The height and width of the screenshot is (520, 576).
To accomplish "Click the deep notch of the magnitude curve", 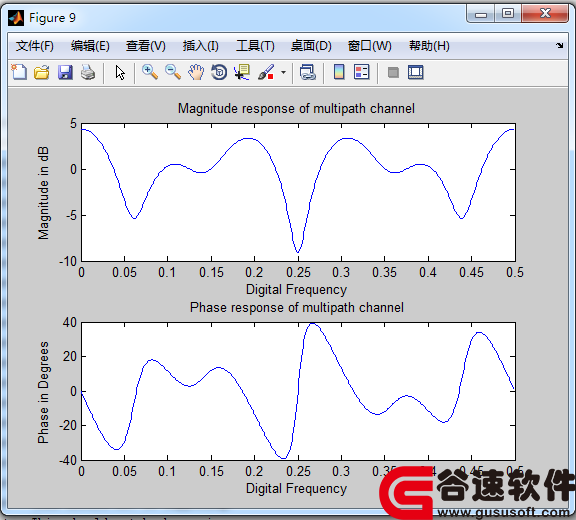I will 298,252.
